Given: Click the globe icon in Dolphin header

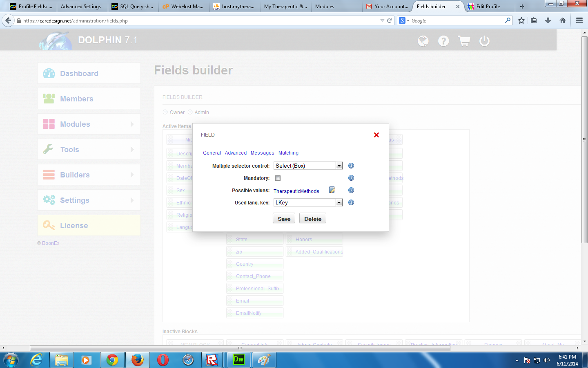Looking at the screenshot, I should tap(423, 41).
